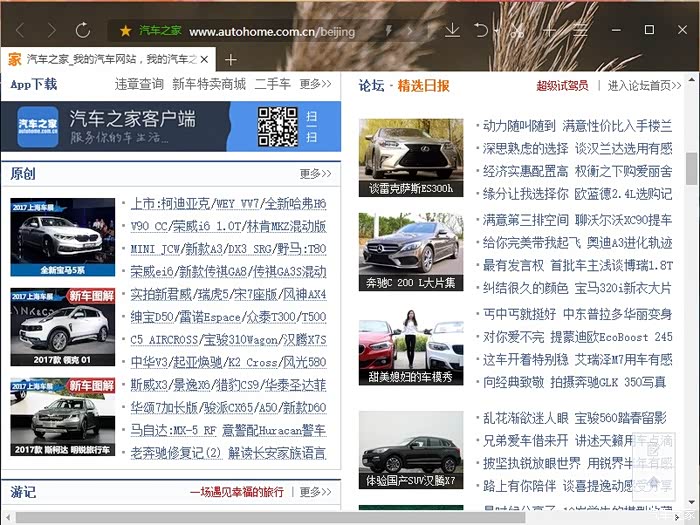This screenshot has width=700, height=525.
Task: Switch to the 精选日报 tab
Action: [423, 86]
